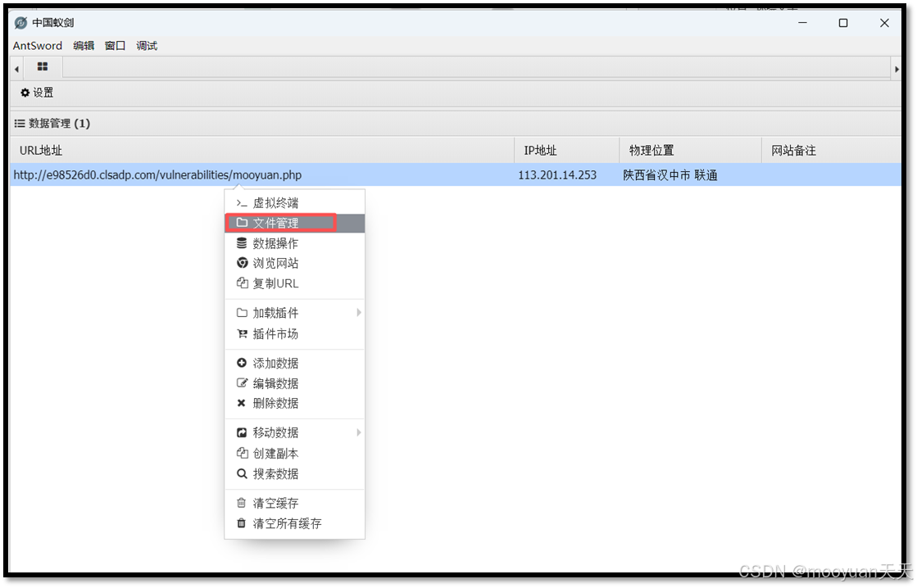Select the mooyuan.php URL row
Image resolution: width=917 pixels, height=588 pixels.
456,174
